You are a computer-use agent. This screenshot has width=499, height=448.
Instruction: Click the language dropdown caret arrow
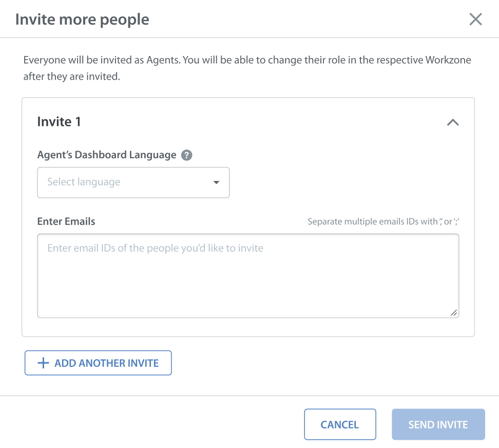[216, 182]
